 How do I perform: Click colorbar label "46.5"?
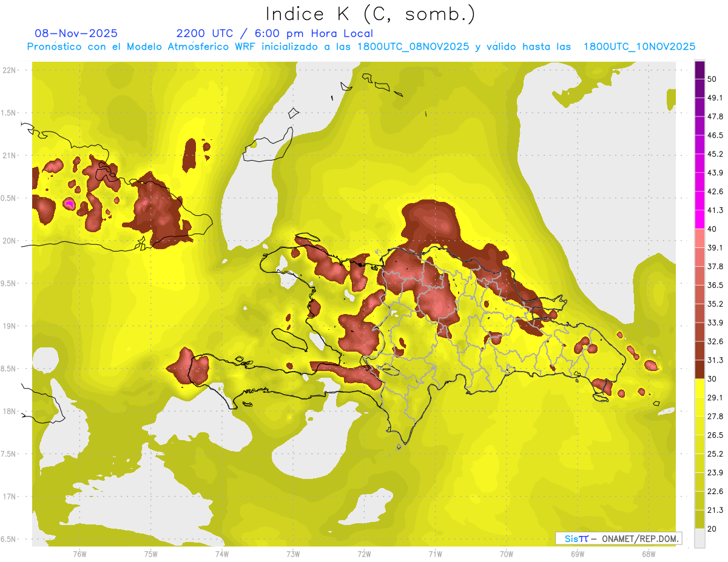point(715,136)
